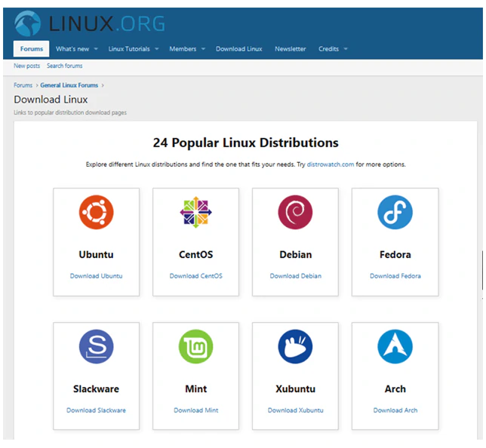This screenshot has width=486, height=448.
Task: Open Newsletter nav item
Action: pos(290,49)
